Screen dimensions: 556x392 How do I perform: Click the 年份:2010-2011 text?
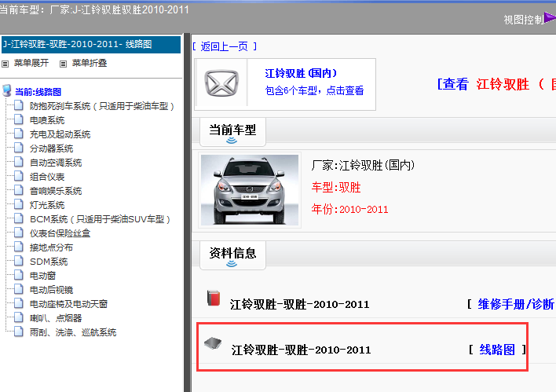tap(349, 209)
